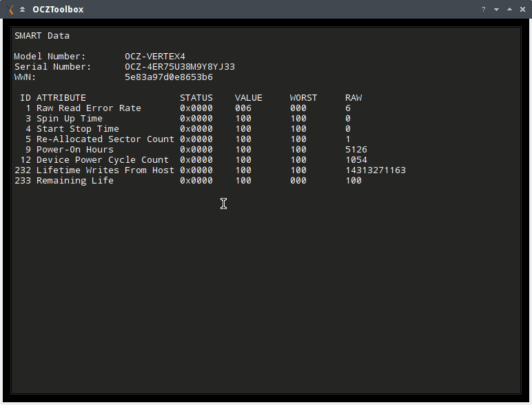Click raw value 6 of Raw Read Error Rate
Screen dimensions: 532x405
pos(348,108)
